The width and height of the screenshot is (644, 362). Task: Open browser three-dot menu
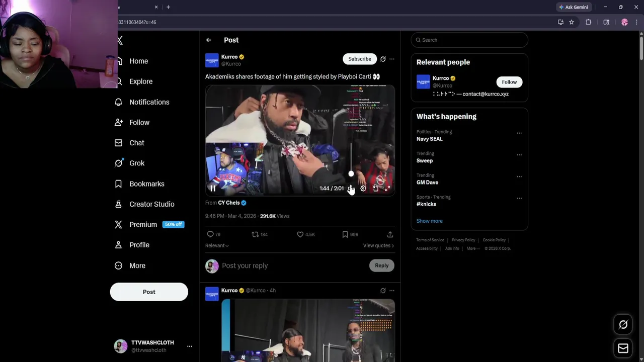[636, 22]
